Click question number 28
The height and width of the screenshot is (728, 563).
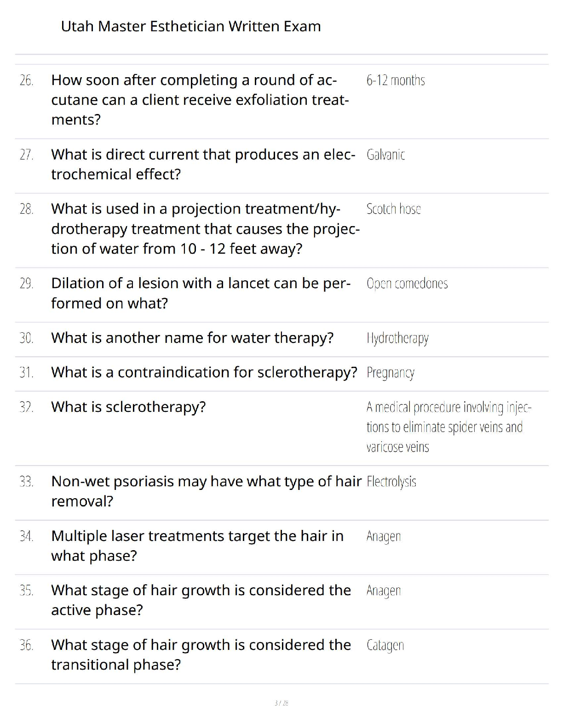26,209
